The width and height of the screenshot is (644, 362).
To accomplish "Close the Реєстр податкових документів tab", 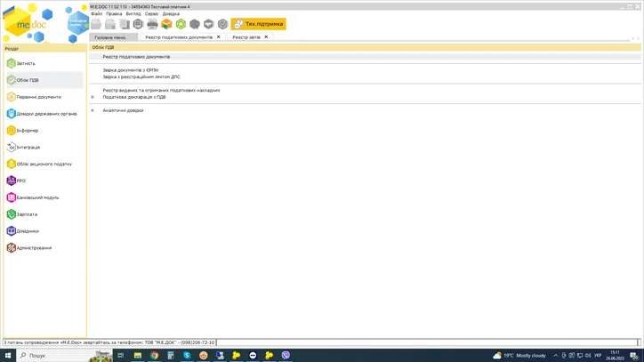I will (x=219, y=37).
